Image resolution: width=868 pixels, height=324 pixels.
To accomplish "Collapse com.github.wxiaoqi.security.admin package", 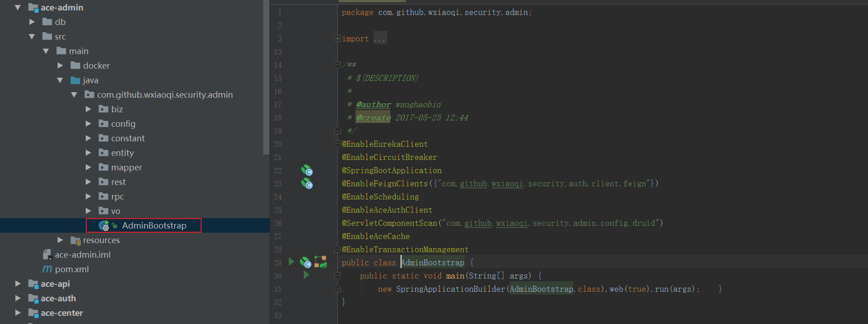I will click(74, 95).
